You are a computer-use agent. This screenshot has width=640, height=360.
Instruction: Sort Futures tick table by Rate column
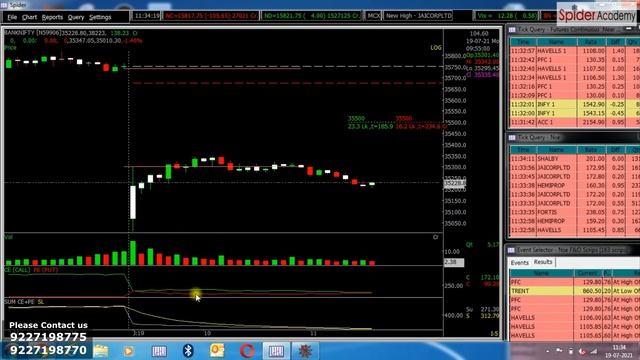(591, 42)
